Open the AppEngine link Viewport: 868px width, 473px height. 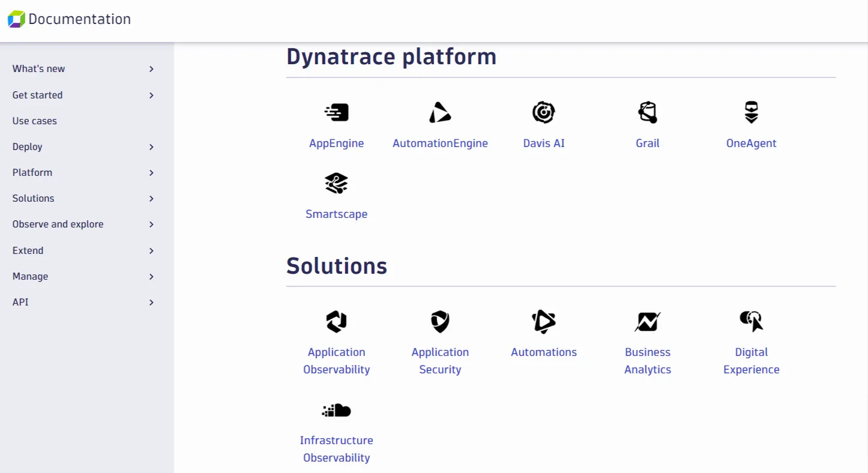[x=337, y=143]
